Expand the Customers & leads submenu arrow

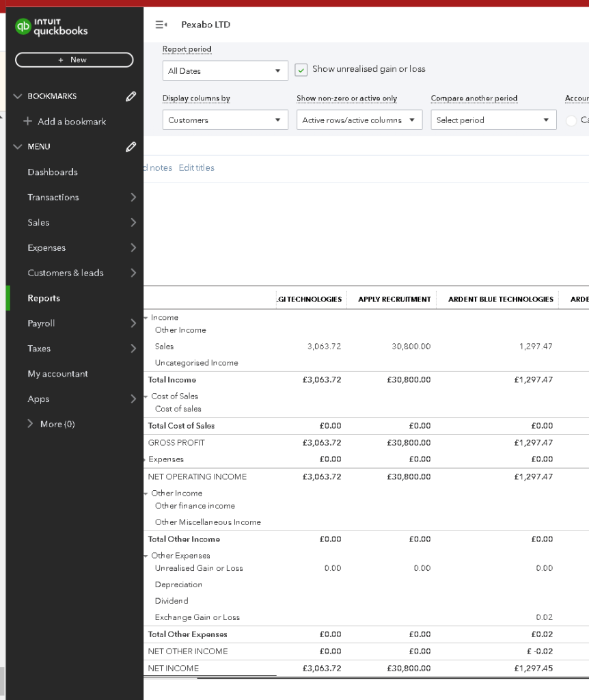[x=133, y=273]
